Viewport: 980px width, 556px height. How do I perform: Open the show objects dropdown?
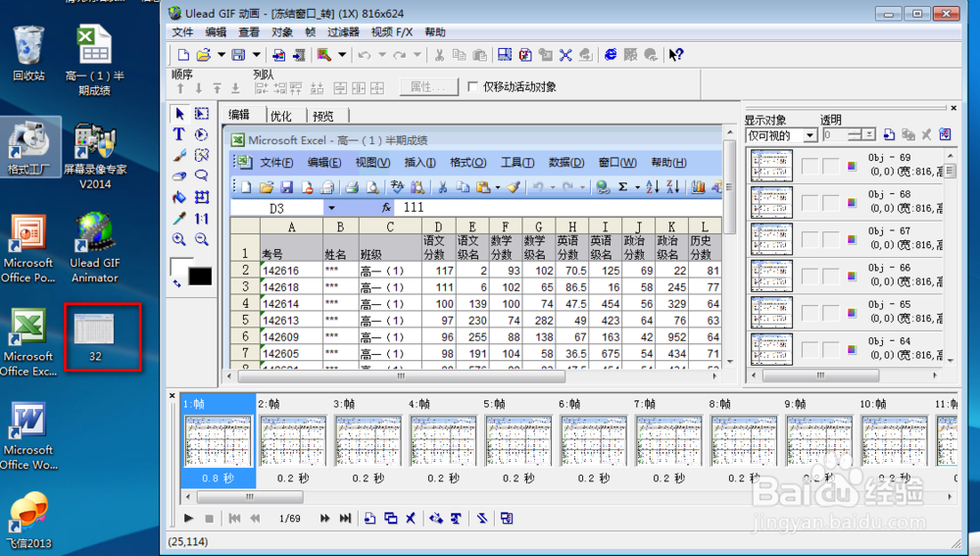coord(810,135)
